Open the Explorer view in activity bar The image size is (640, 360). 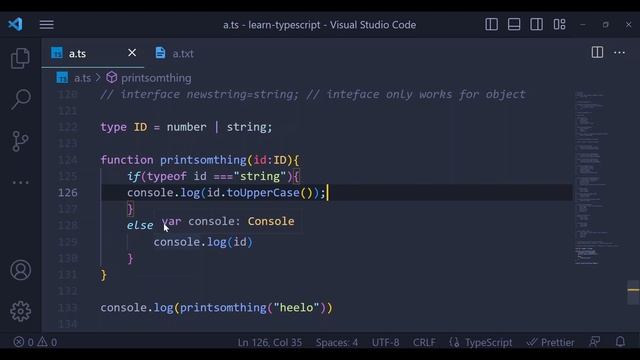tap(20, 58)
